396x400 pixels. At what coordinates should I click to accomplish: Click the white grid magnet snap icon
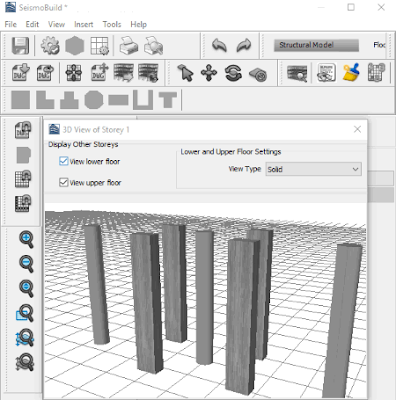(23, 179)
